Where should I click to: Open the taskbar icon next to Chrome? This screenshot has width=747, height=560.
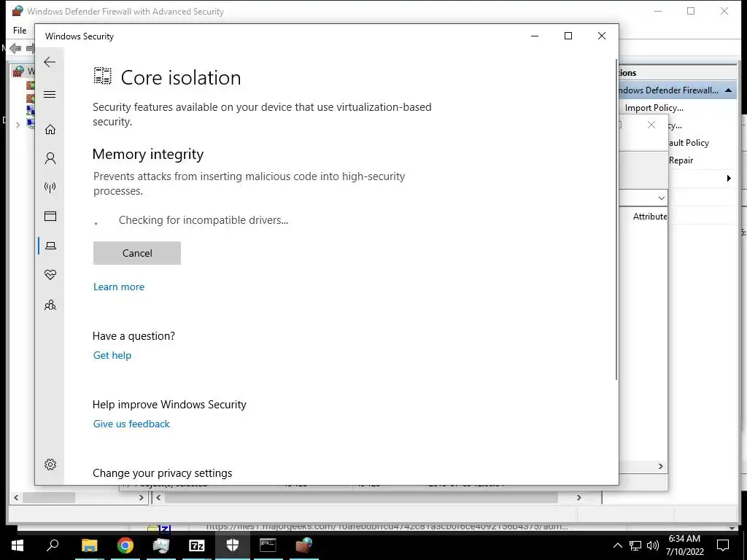click(161, 545)
